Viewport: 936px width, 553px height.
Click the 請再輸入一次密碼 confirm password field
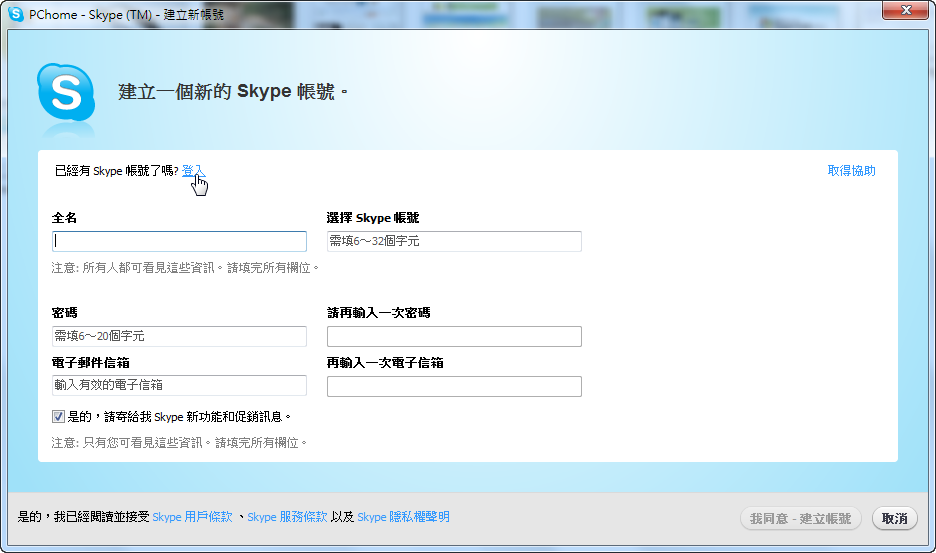(454, 336)
